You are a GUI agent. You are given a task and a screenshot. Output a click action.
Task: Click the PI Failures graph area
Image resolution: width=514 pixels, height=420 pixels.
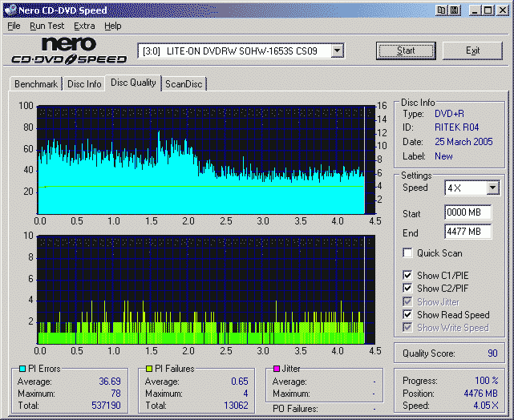tap(206, 289)
